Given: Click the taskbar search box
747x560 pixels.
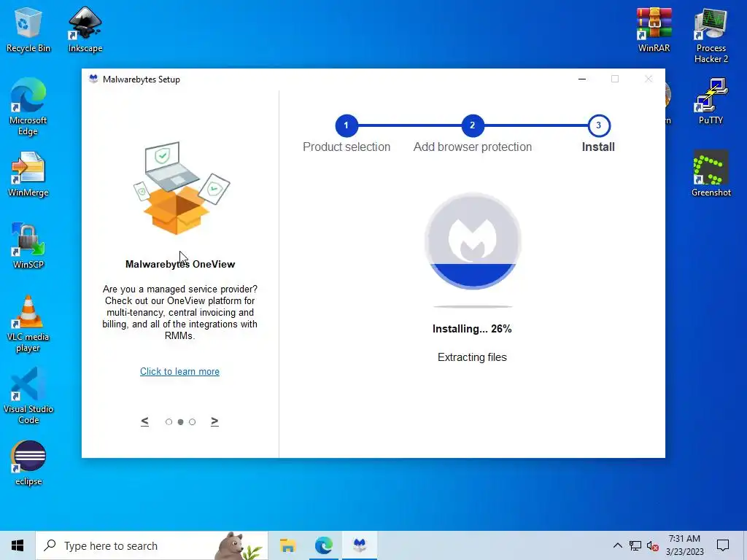Looking at the screenshot, I should coord(152,545).
